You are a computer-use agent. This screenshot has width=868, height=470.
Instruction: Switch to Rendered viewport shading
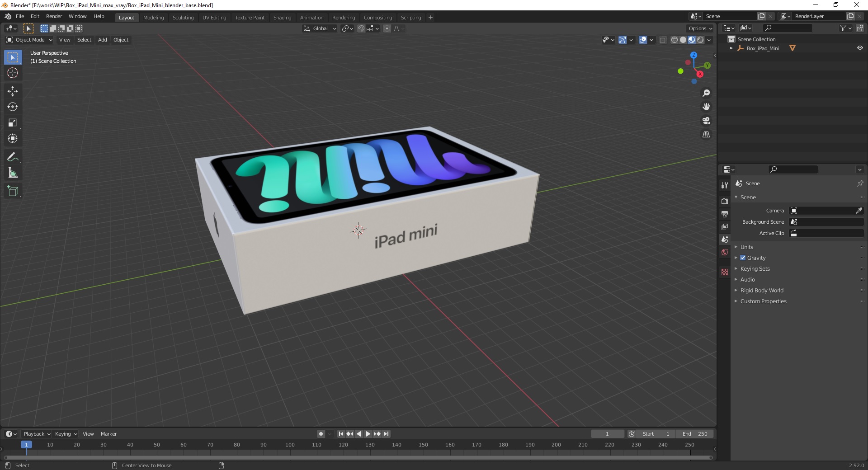coord(700,40)
